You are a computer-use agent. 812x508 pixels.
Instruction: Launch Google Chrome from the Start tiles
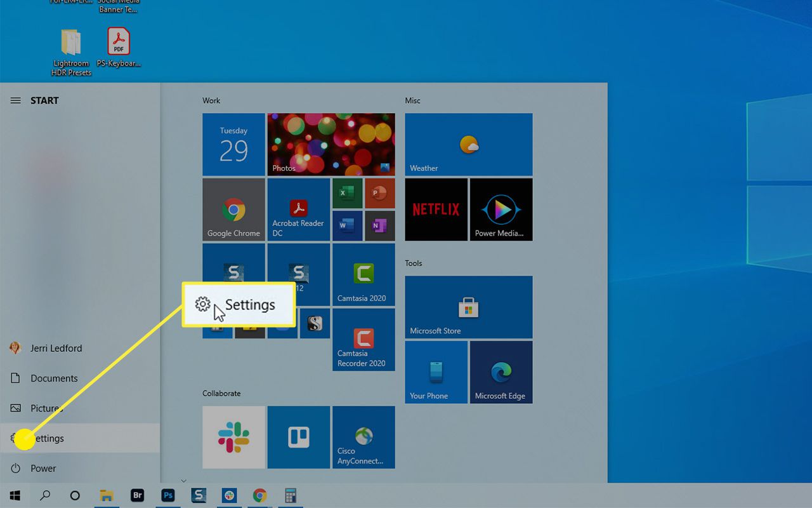(233, 210)
